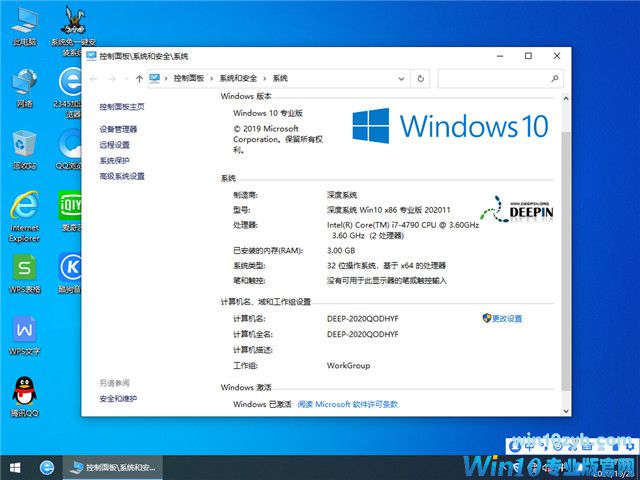
Task: Open the Network desktop icon
Action: [x=25, y=88]
